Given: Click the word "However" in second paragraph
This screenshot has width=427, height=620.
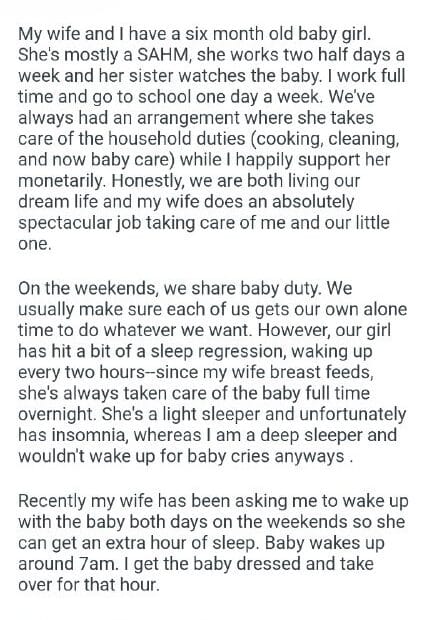Looking at the screenshot, I should tap(295, 330).
